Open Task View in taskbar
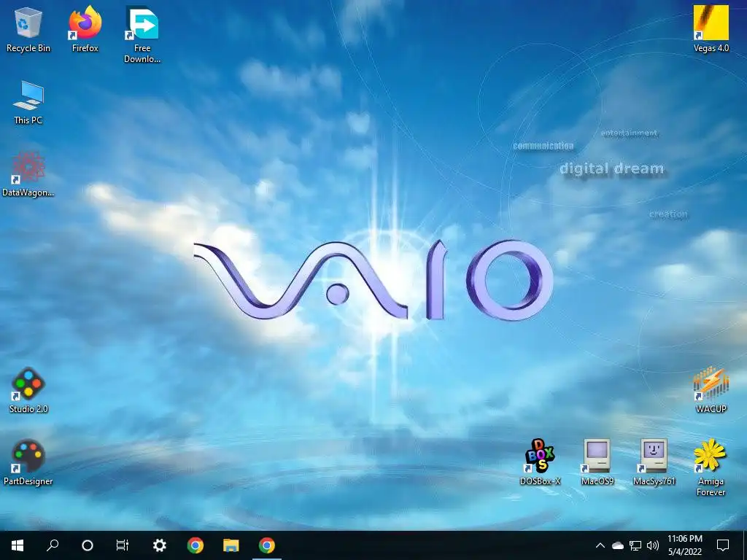 (123, 545)
